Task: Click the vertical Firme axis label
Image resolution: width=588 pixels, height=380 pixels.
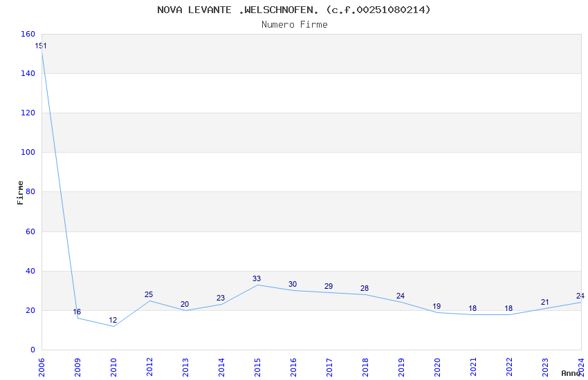Action: pos(20,193)
